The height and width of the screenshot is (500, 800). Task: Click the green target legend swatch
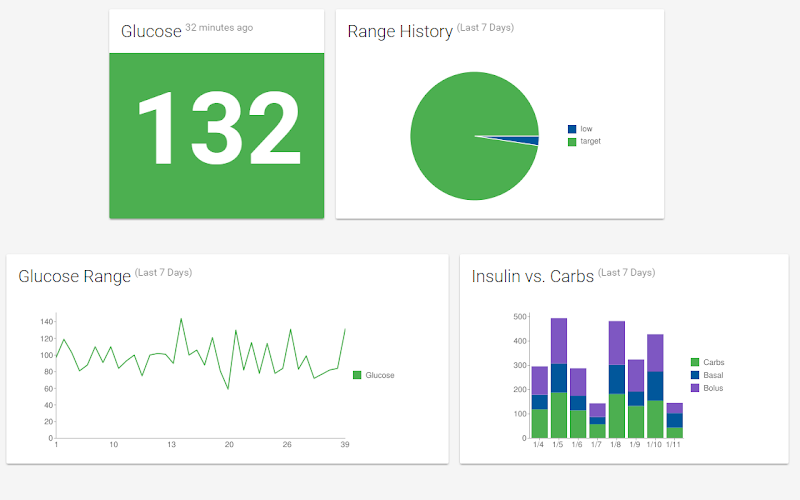coord(572,142)
